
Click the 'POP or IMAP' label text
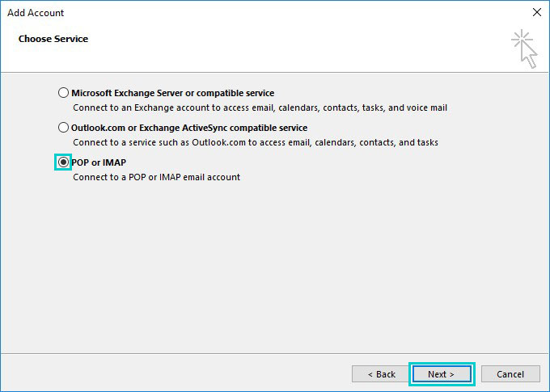(x=99, y=162)
